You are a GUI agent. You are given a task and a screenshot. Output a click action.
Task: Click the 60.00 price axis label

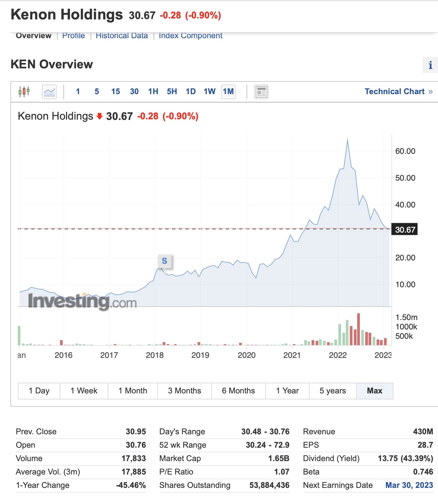click(405, 151)
